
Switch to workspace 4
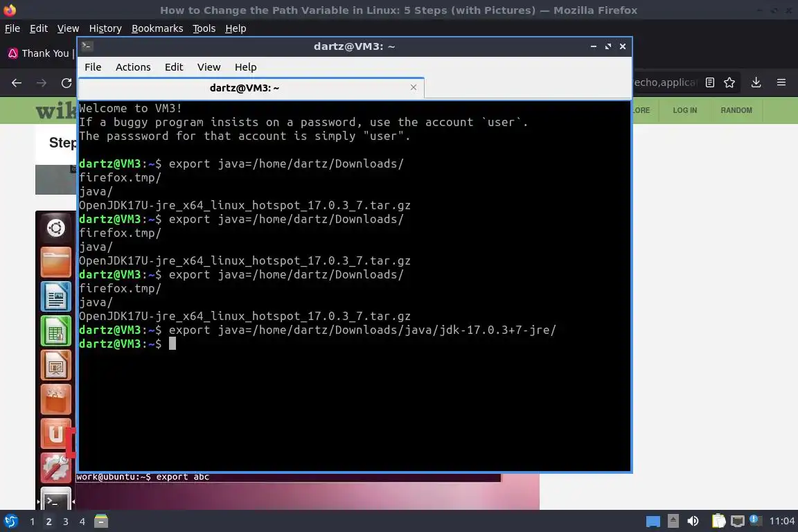click(x=82, y=522)
